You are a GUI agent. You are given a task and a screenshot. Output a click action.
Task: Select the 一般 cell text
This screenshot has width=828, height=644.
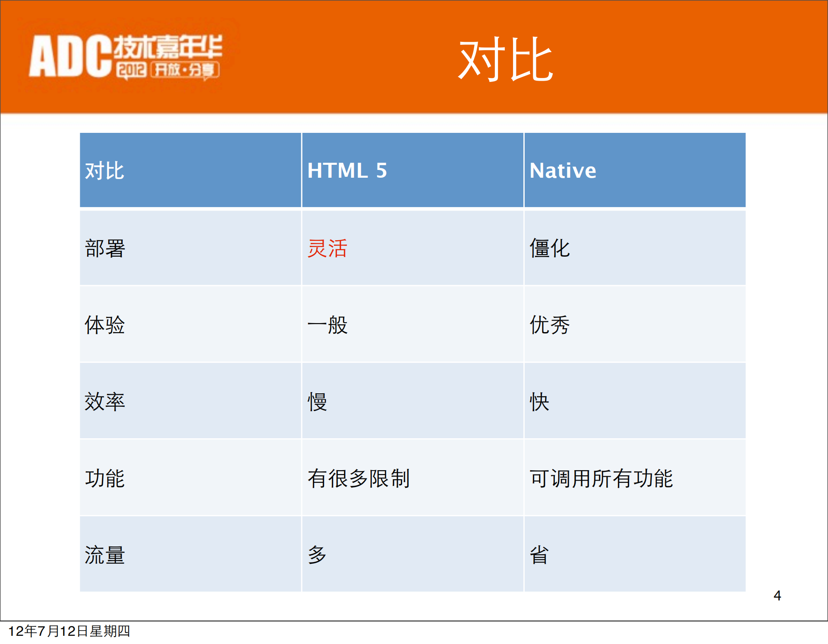coord(327,326)
